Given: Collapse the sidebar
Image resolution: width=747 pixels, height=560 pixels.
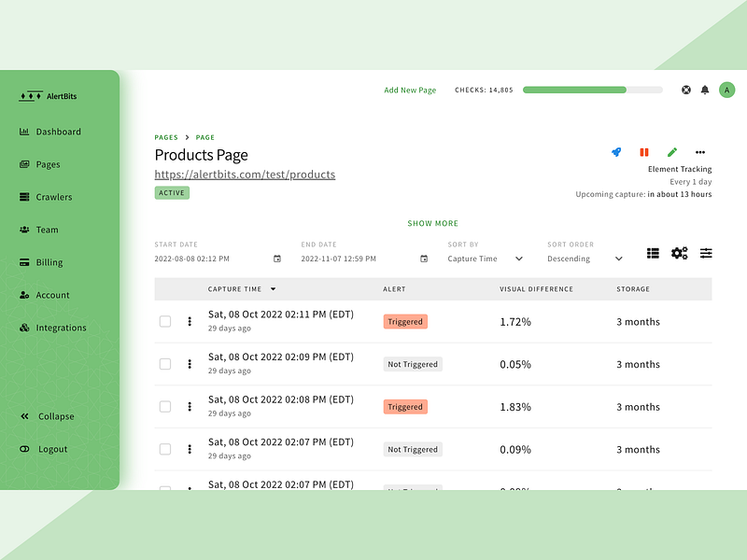Looking at the screenshot, I should tap(48, 416).
